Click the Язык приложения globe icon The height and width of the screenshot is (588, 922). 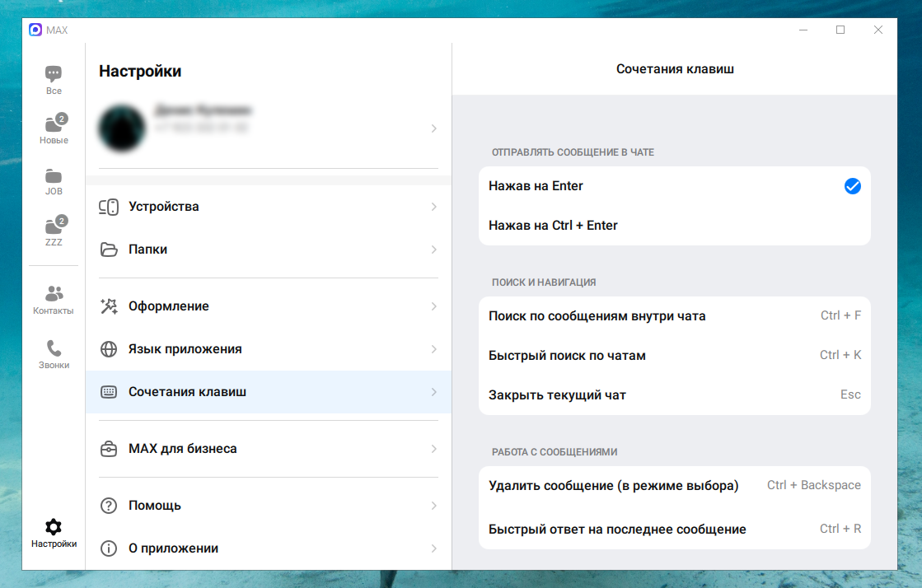pyautogui.click(x=109, y=349)
